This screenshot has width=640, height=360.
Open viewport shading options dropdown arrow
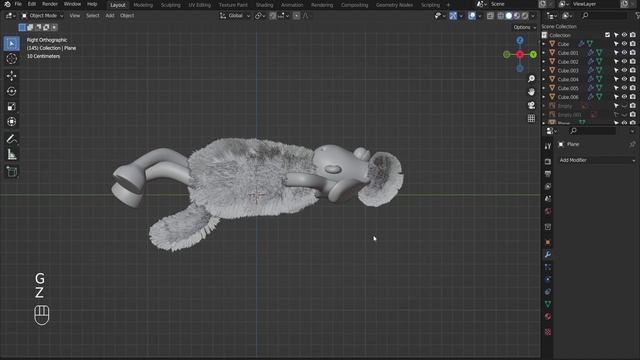point(533,16)
